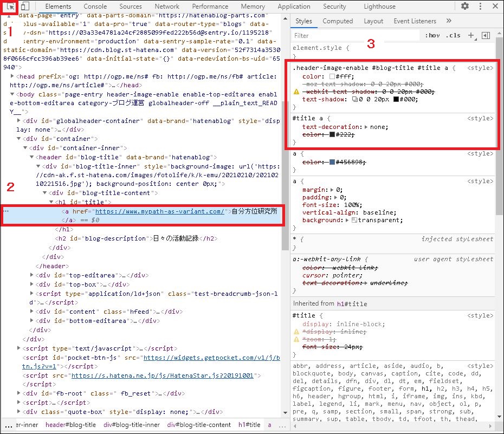Select header#blog-title in breadcrumb

point(70,425)
